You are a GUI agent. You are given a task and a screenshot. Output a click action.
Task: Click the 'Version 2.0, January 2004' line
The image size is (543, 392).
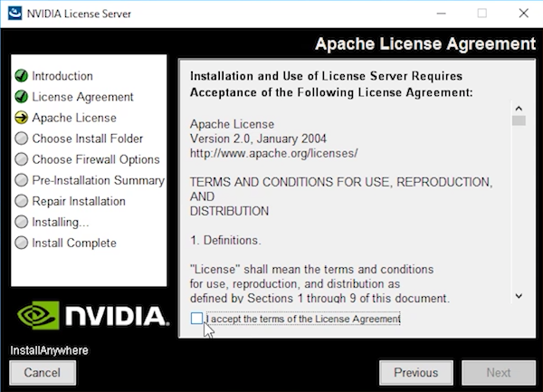[x=258, y=139]
